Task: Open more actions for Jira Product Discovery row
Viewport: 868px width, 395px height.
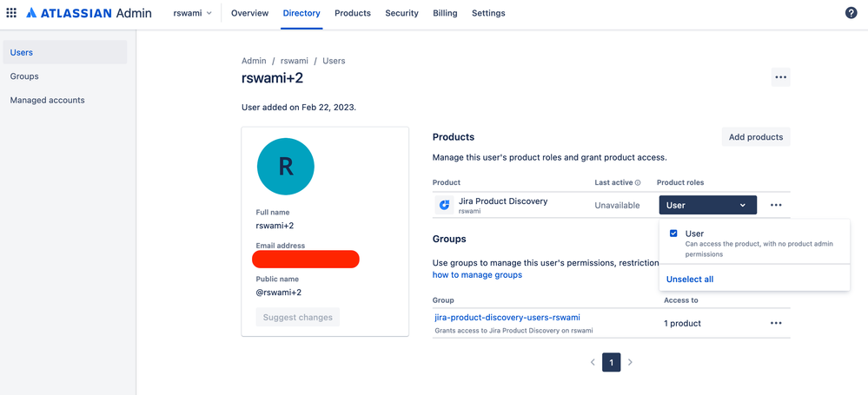Action: pyautogui.click(x=776, y=205)
